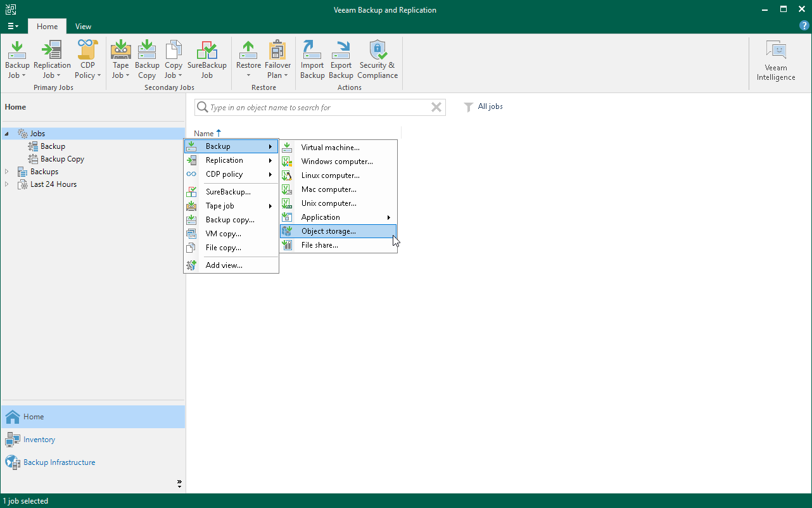This screenshot has width=812, height=508.
Task: Sort jobs by the Name column header
Action: (x=204, y=133)
